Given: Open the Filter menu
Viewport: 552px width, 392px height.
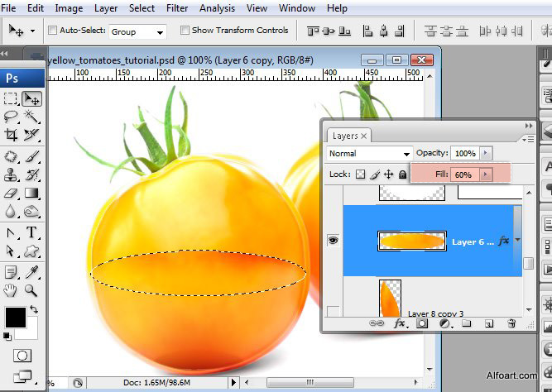Looking at the screenshot, I should pos(176,8).
